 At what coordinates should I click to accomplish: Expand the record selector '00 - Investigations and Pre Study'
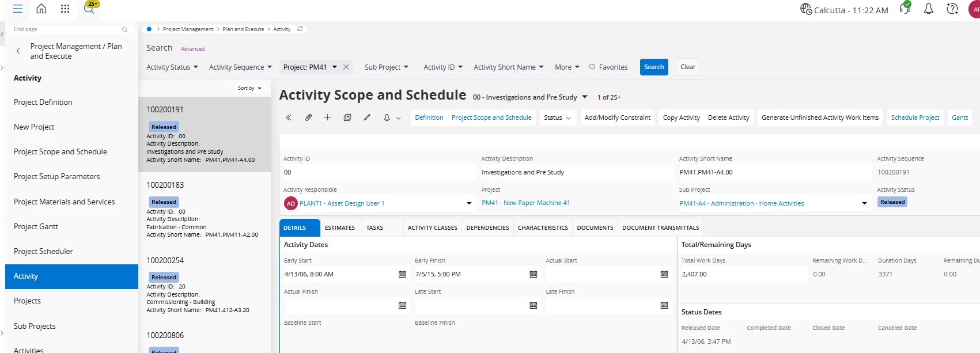[585, 97]
